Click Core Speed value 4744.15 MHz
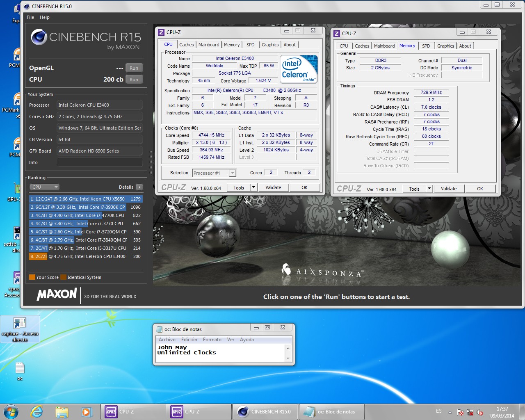 pyautogui.click(x=212, y=135)
